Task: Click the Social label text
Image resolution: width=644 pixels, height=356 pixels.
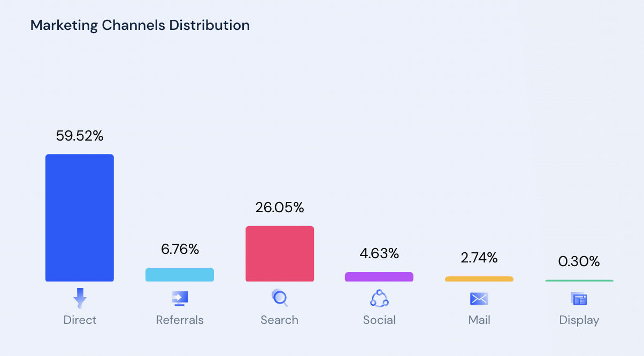Action: coord(379,320)
